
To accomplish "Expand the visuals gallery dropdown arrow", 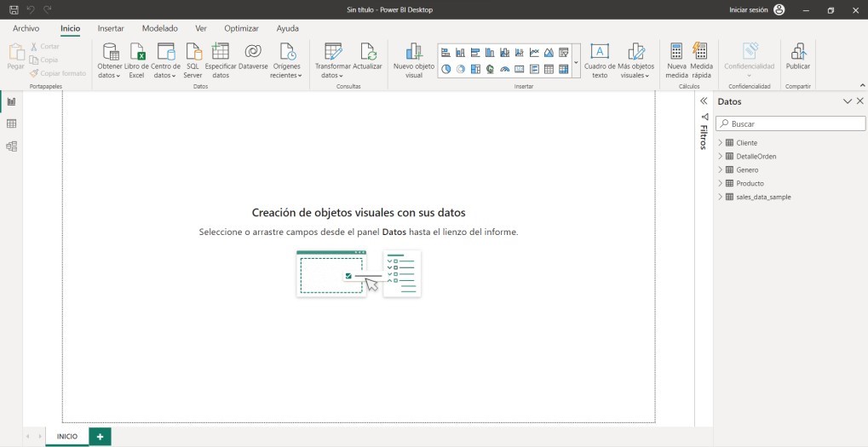I will pyautogui.click(x=576, y=62).
